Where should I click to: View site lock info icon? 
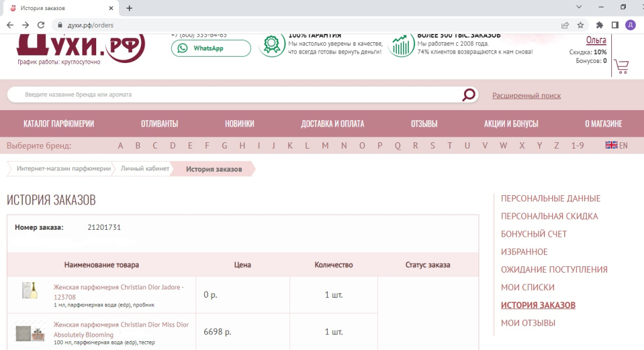click(60, 25)
